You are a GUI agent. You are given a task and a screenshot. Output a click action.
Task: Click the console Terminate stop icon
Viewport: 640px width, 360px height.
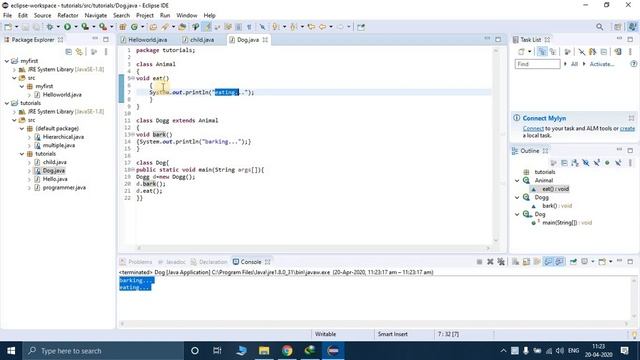(479, 262)
